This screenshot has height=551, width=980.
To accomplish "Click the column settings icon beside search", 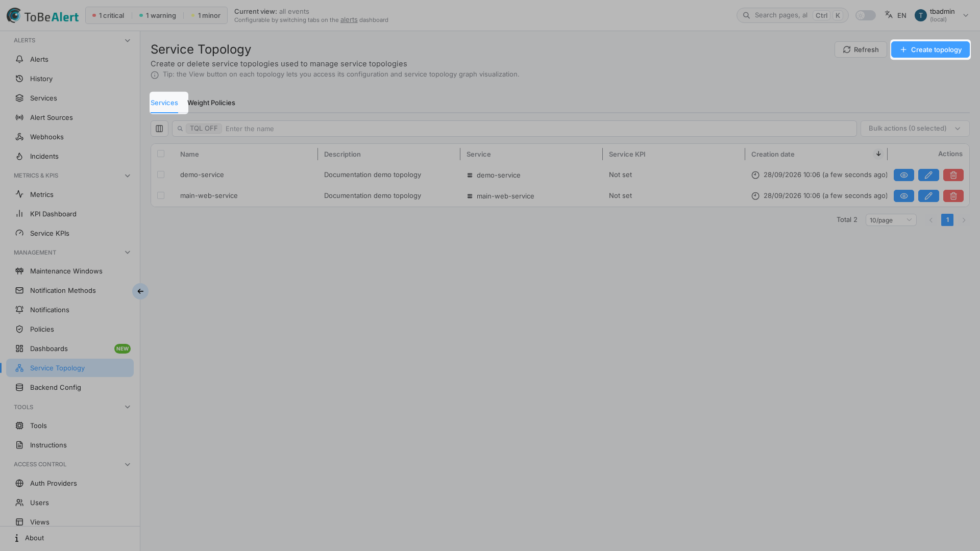I will 159,129.
